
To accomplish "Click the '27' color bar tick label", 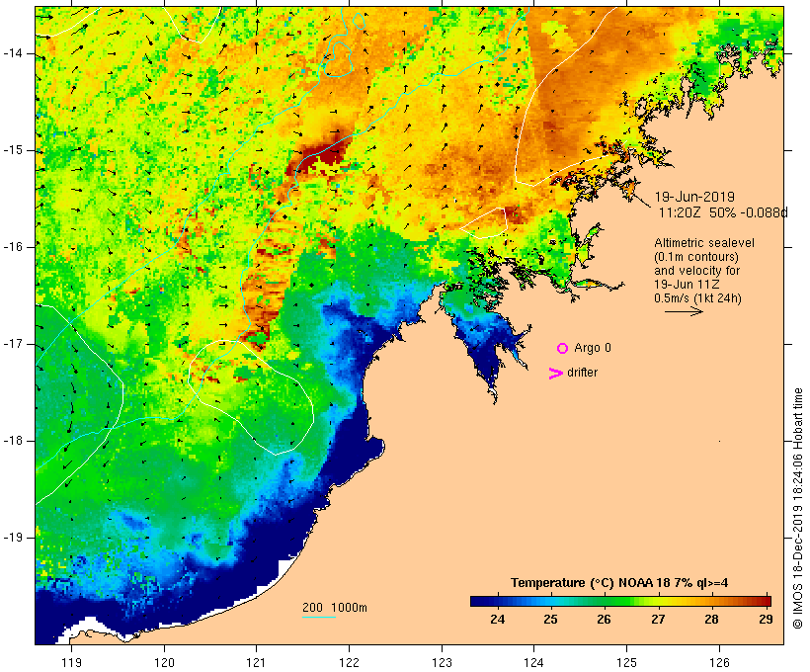I will click(658, 619).
